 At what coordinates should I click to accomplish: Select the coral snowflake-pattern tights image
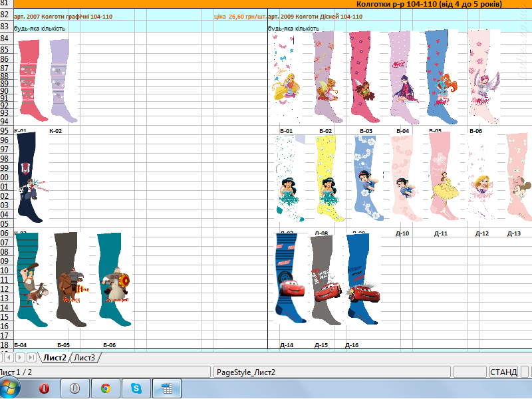tap(32, 80)
